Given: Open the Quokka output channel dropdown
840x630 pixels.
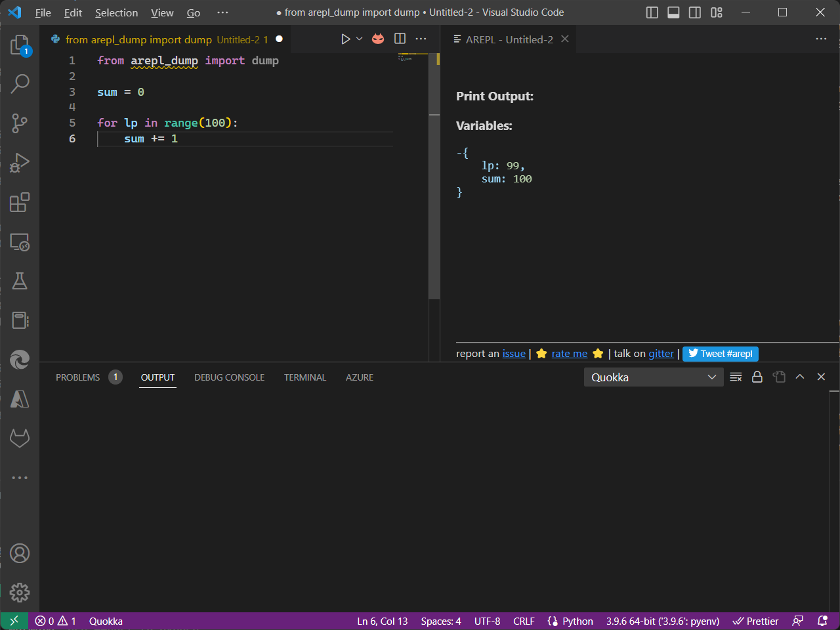Looking at the screenshot, I should click(x=654, y=377).
